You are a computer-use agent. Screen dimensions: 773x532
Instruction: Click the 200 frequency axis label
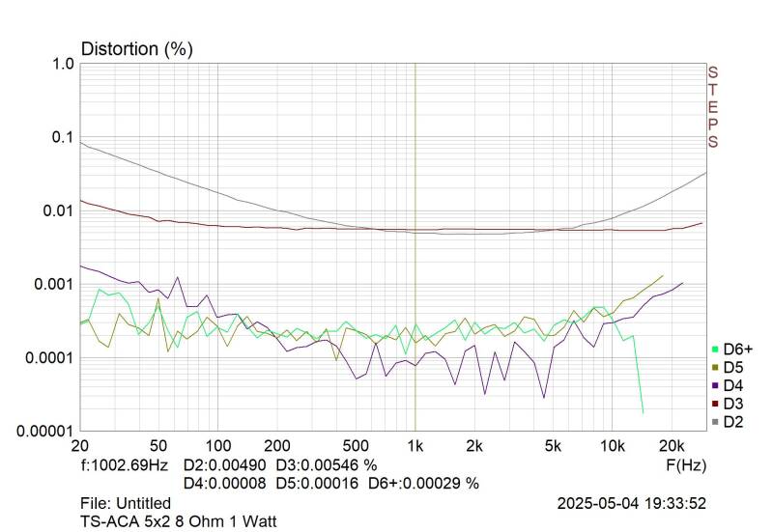coord(277,446)
